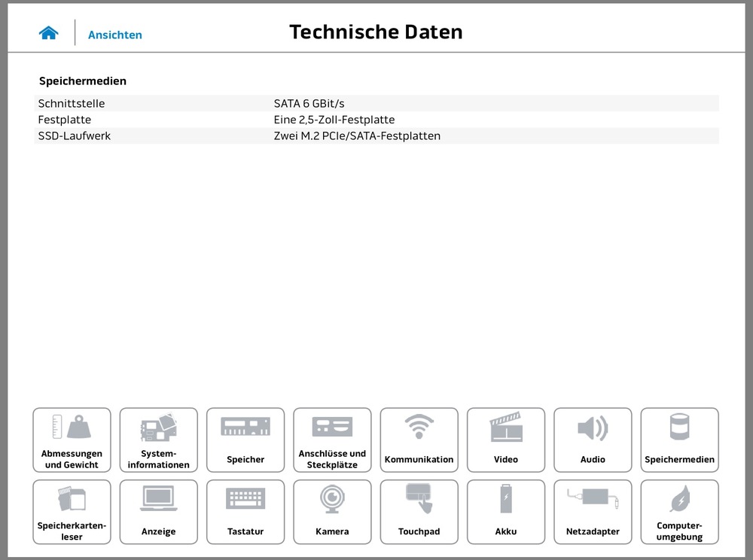Select the Computerumgebung leaf tile

pyautogui.click(x=679, y=512)
